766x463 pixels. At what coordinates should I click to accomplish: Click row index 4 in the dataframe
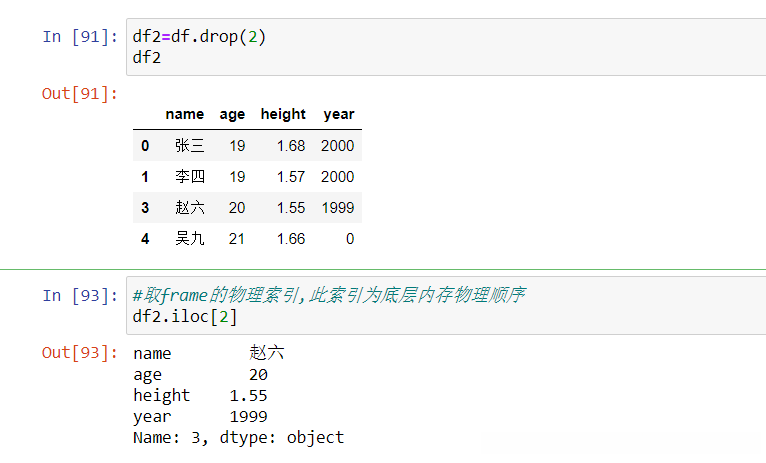click(145, 239)
